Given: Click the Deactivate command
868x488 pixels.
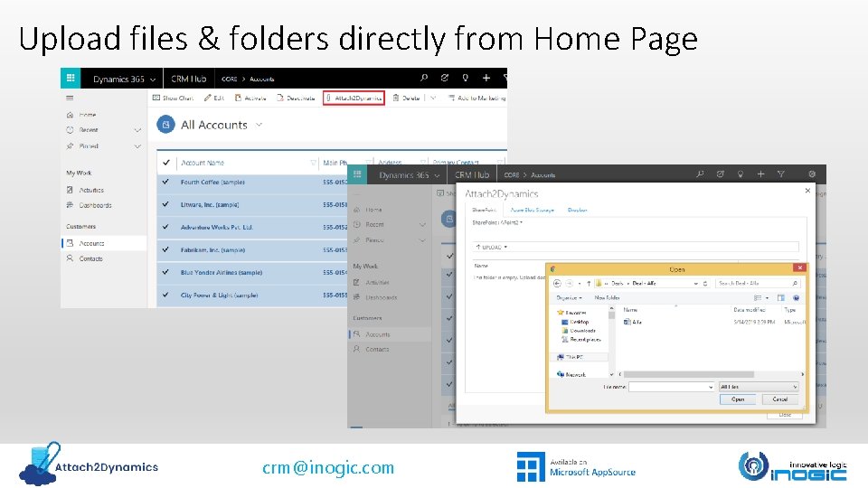Looking at the screenshot, I should (x=297, y=98).
